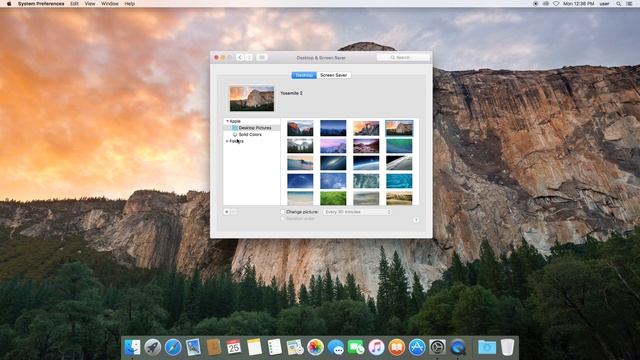Switch to the Desktop tab
The width and height of the screenshot is (640, 360).
[x=304, y=75]
